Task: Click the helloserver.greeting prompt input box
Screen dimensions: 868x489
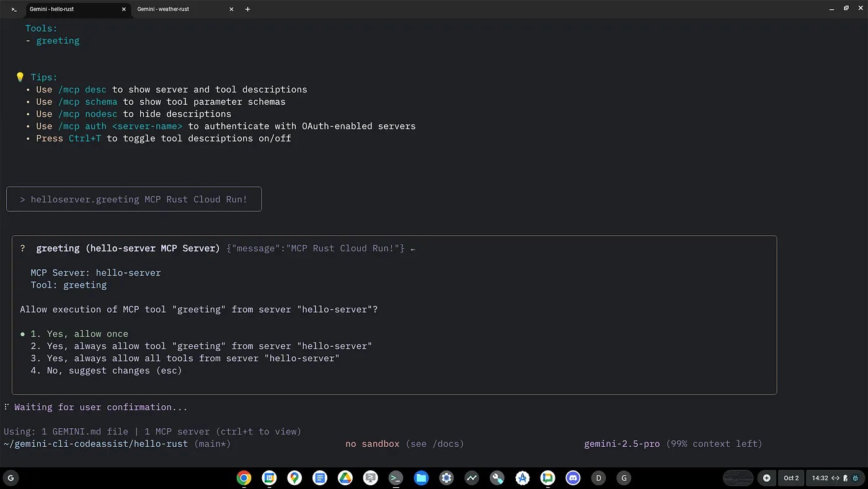Action: click(134, 199)
